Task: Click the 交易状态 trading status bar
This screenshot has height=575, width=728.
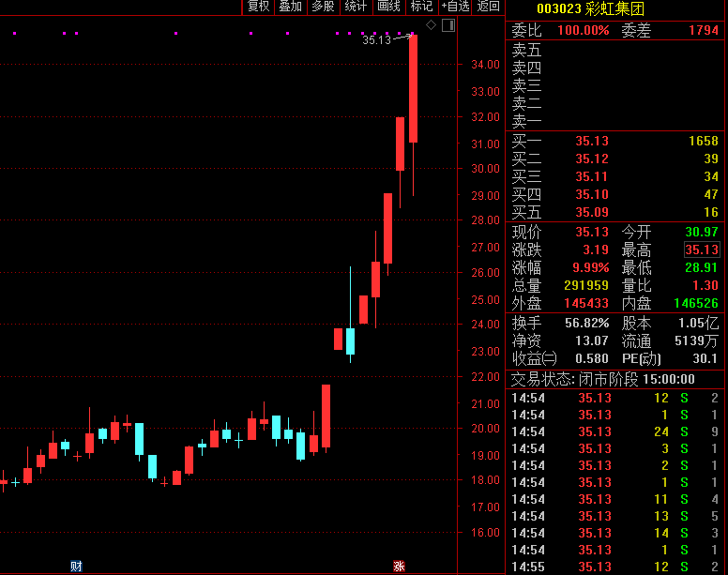Action: click(616, 379)
